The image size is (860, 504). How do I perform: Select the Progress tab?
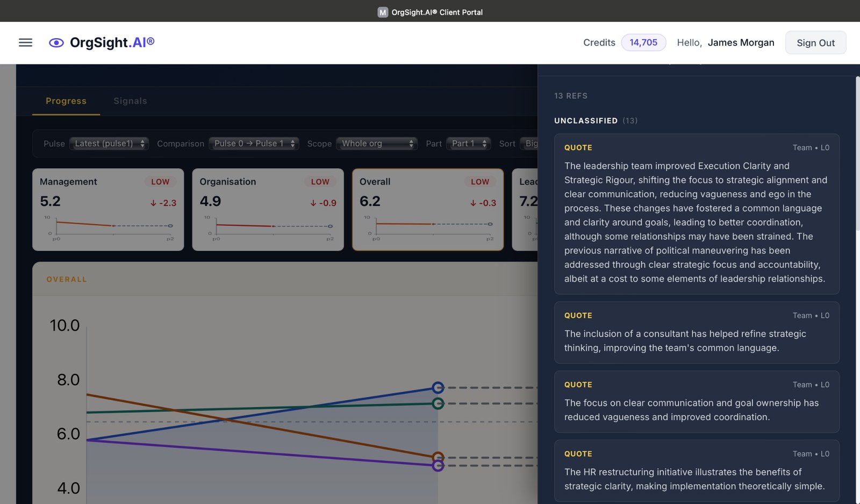66,101
